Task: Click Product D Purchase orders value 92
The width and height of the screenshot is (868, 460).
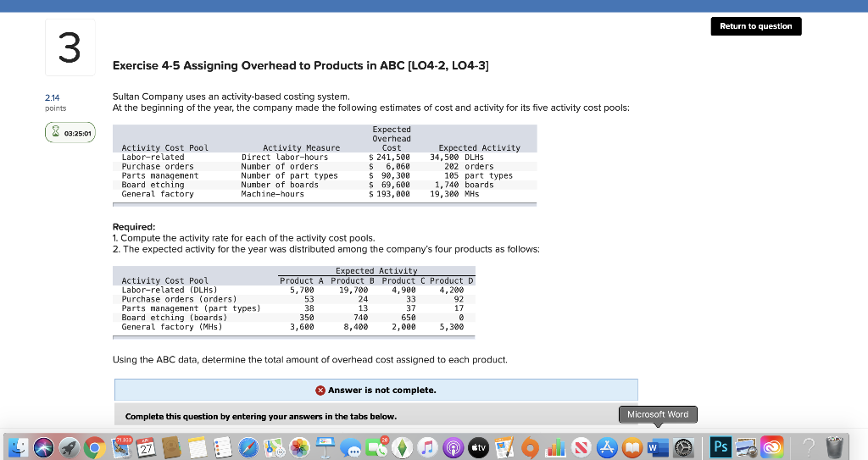Action: [459, 299]
